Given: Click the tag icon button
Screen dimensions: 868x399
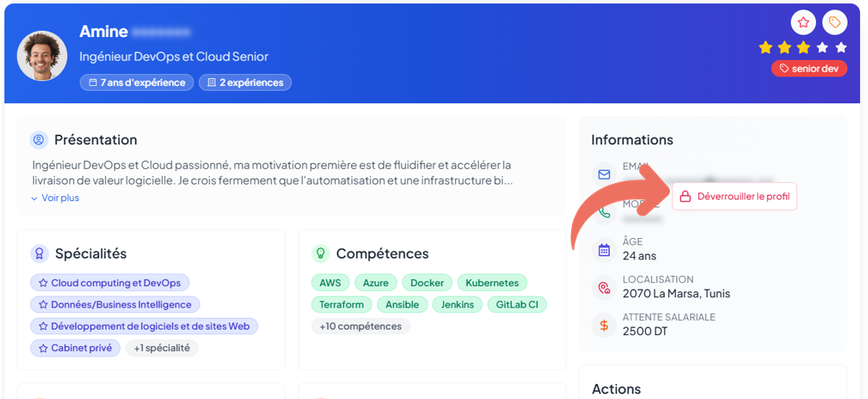Looking at the screenshot, I should (834, 22).
